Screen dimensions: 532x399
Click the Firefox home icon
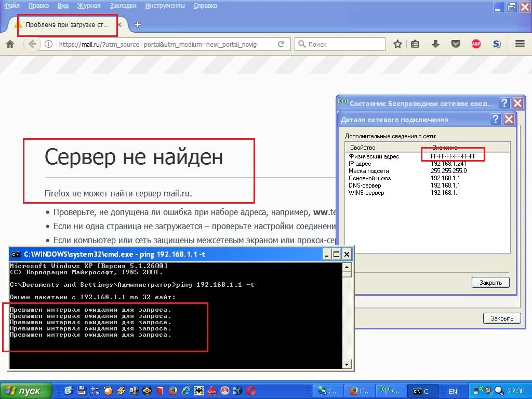click(10, 44)
